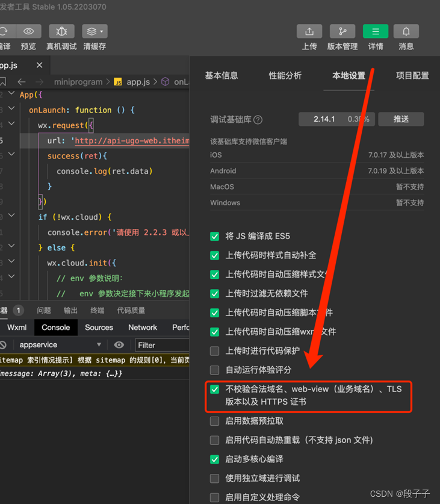Viewport: 440px width, 504px height.
Task: Open the clear cache dropdown arrow
Action: [x=102, y=31]
